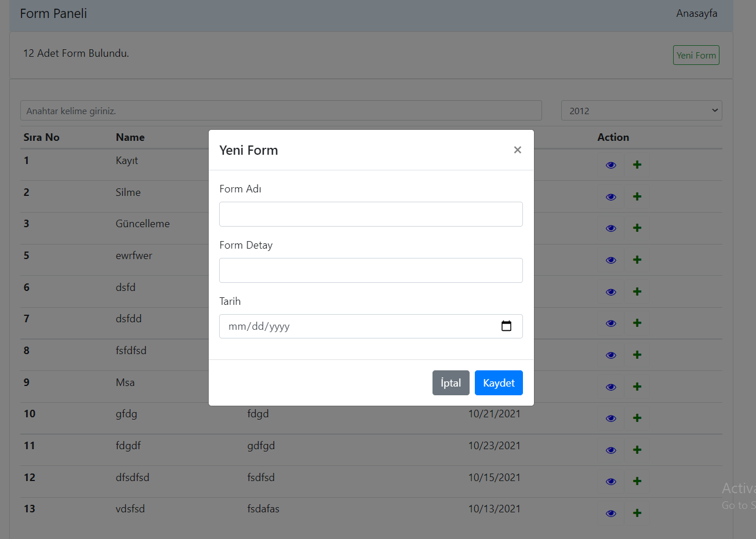
Task: Click the plus icon on the Kayıt row
Action: tap(637, 165)
